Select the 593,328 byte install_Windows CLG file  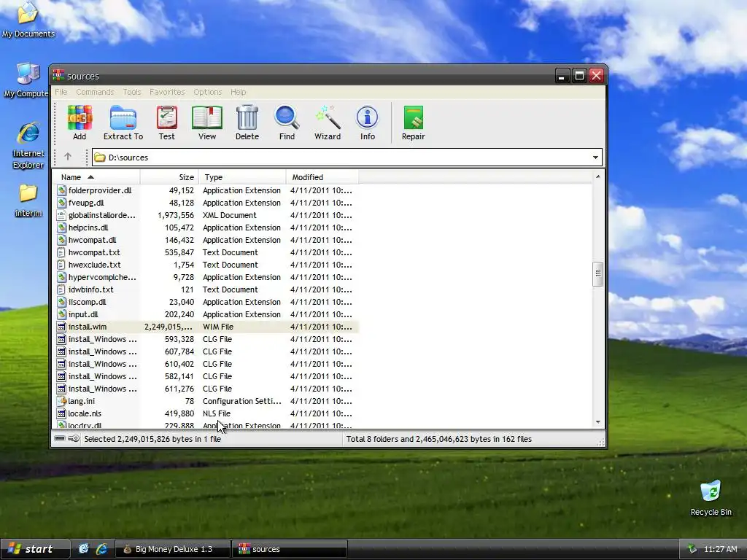[x=205, y=339]
